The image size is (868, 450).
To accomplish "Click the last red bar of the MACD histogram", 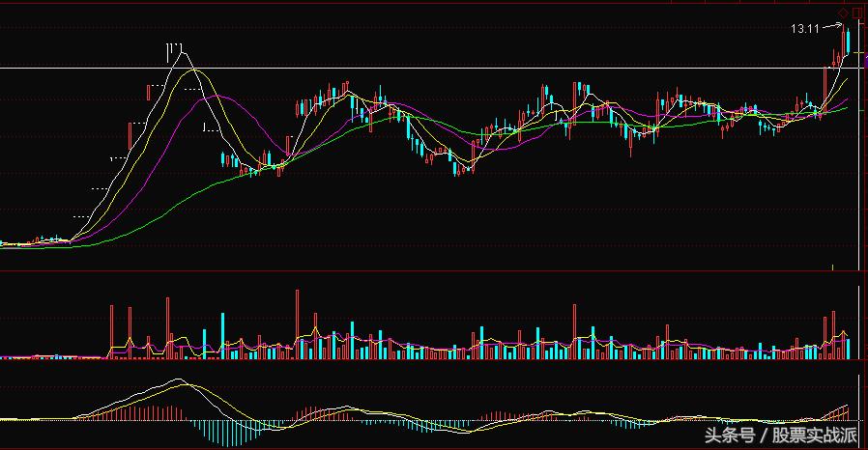I will pos(848,412).
